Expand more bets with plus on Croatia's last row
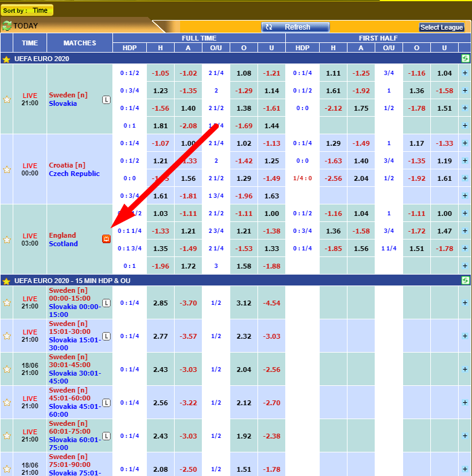The image size is (472, 476). point(465,196)
